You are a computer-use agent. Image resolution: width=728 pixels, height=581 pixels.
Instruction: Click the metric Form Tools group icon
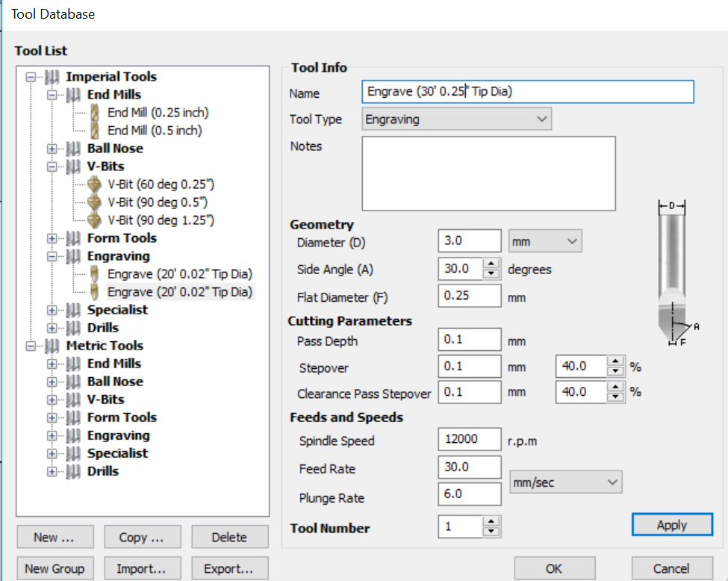point(73,417)
